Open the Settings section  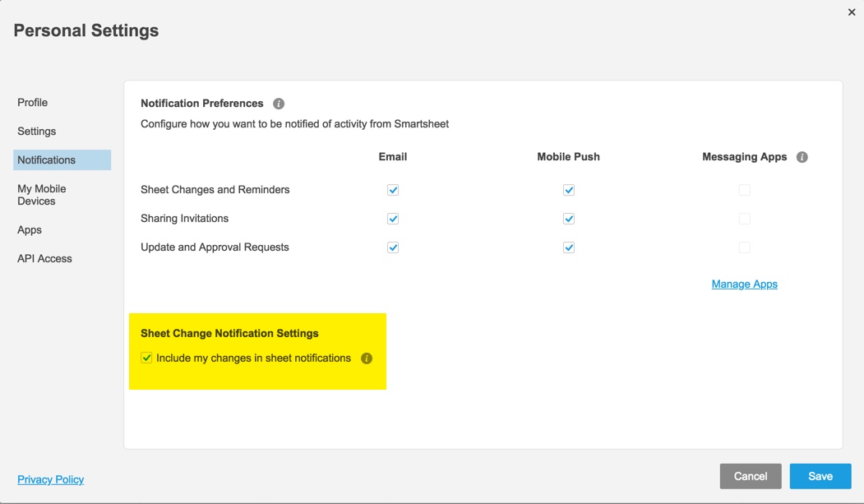(36, 131)
